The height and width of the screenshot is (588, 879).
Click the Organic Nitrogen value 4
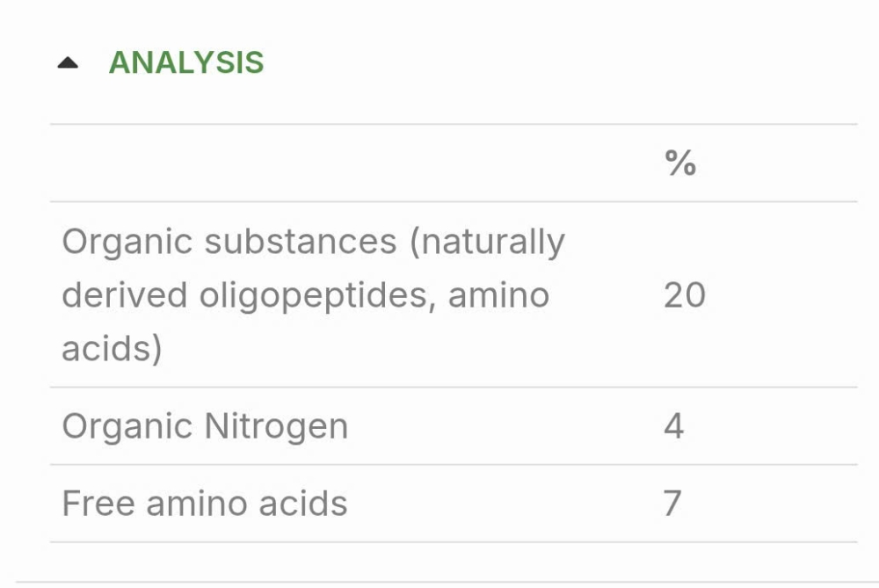[x=674, y=426]
